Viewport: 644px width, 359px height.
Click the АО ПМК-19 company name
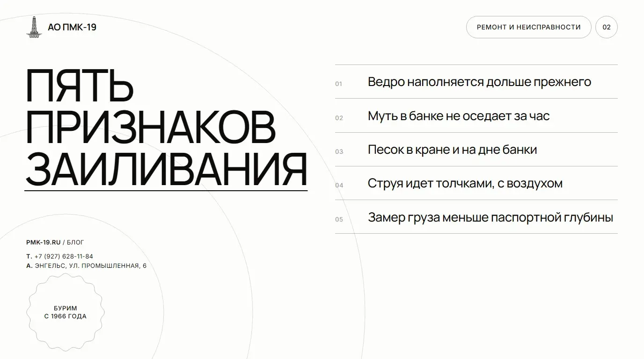click(x=72, y=27)
